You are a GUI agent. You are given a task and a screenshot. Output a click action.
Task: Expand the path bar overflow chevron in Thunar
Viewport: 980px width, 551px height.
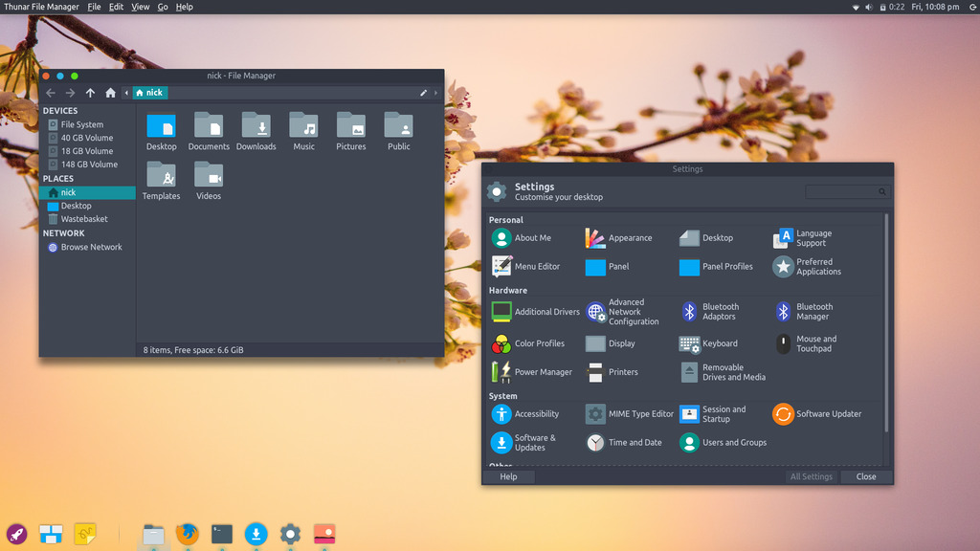(436, 93)
